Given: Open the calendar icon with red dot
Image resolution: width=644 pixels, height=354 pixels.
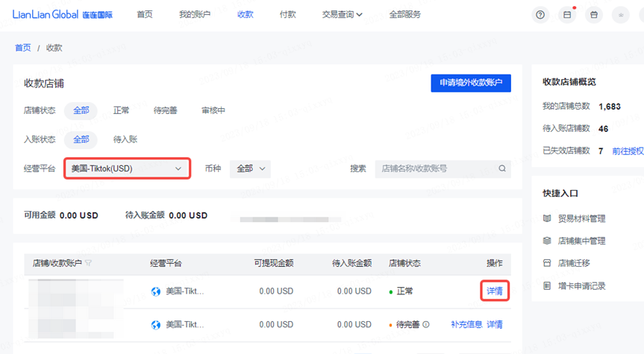Looking at the screenshot, I should 567,14.
